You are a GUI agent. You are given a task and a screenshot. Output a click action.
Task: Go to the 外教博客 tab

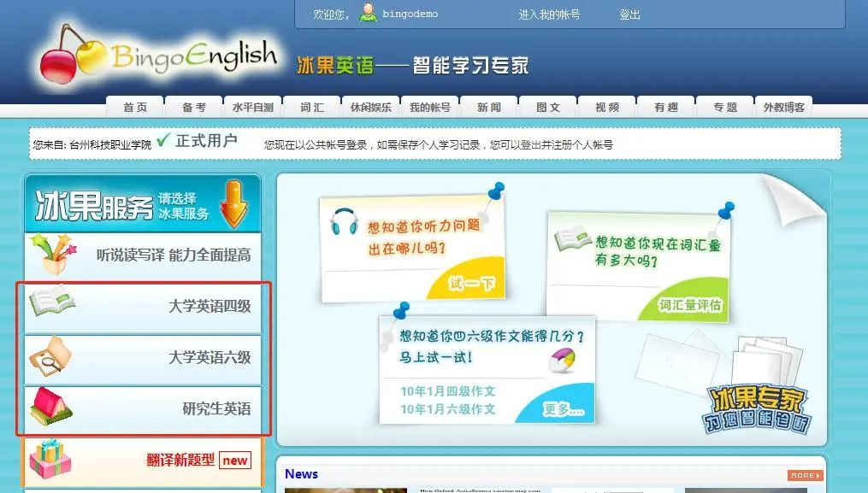click(x=784, y=107)
